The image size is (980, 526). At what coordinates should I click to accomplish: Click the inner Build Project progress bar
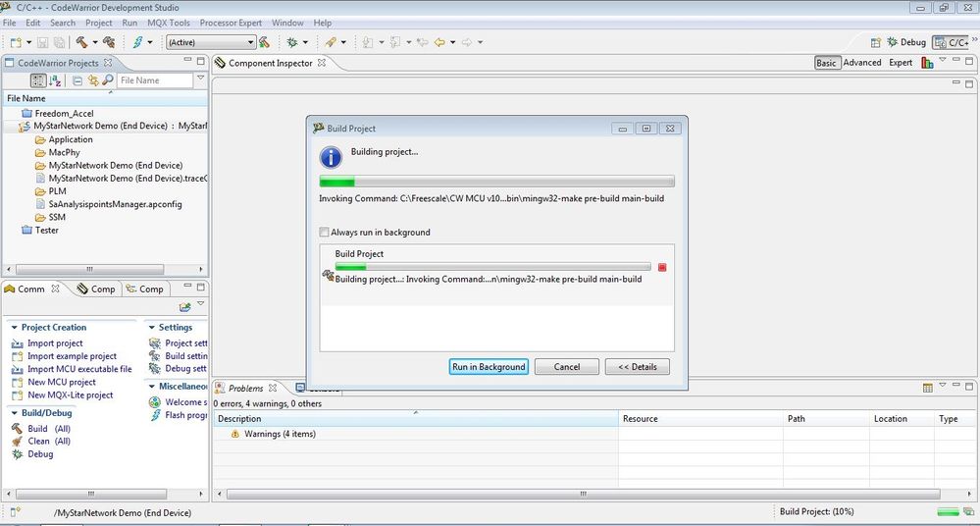click(492, 267)
